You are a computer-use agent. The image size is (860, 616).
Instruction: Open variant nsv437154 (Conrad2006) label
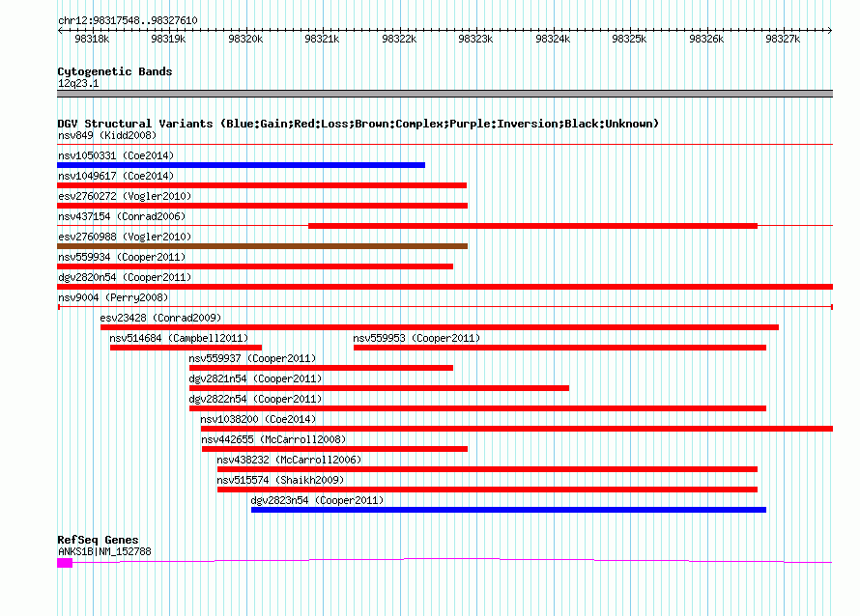tap(122, 216)
